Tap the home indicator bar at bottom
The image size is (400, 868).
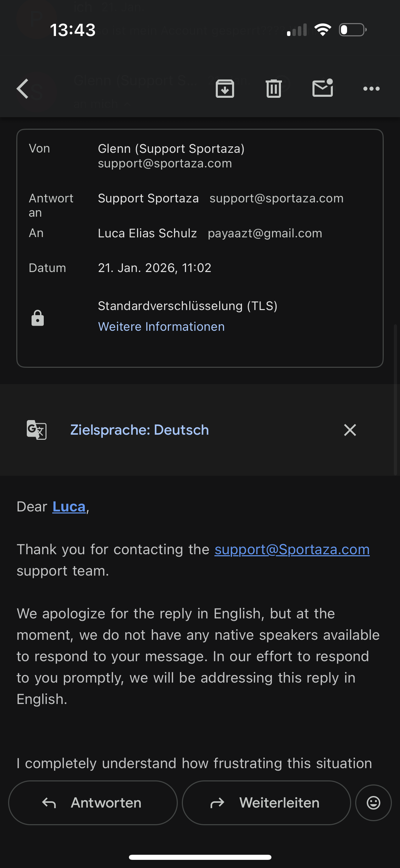coord(200,857)
